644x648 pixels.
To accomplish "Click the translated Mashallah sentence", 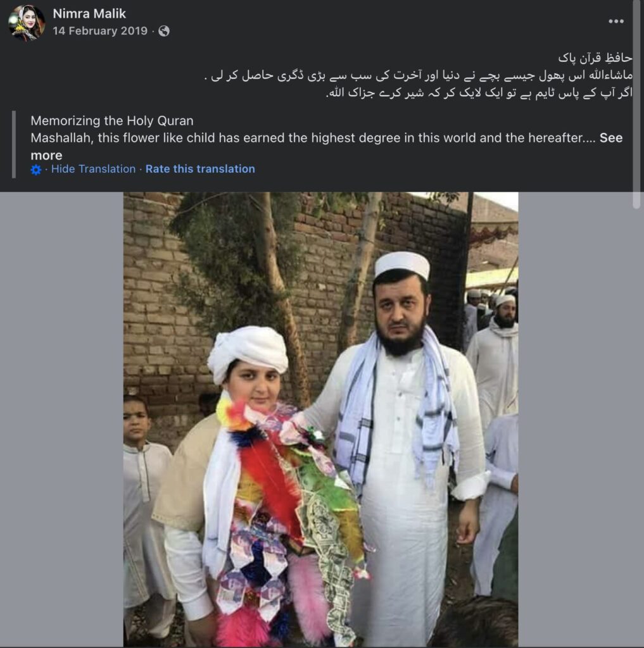I will [x=313, y=137].
